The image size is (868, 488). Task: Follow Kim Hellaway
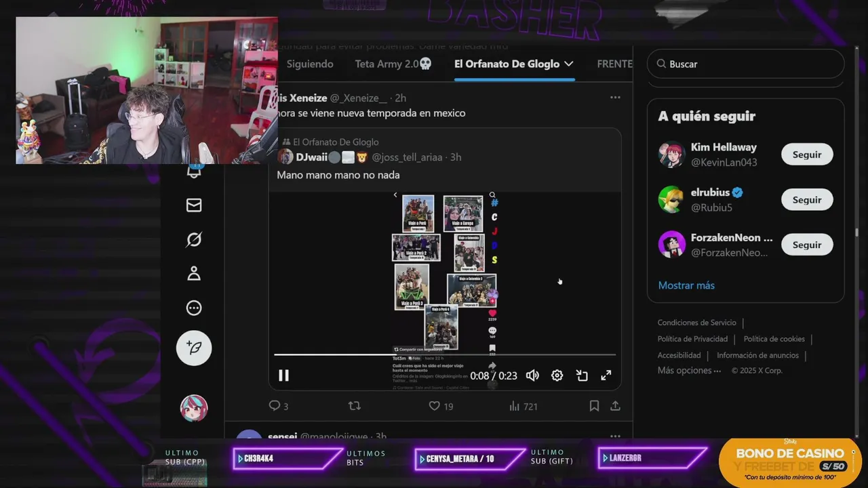pos(807,155)
